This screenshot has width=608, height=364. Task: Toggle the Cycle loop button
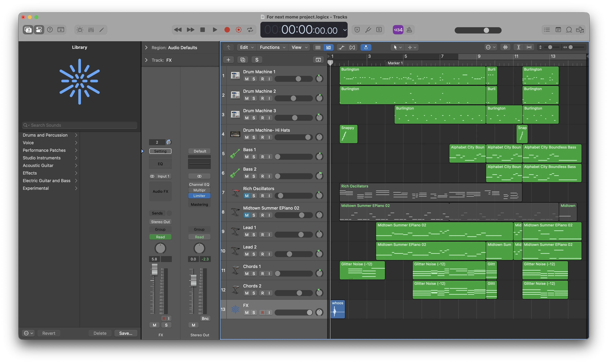pos(250,30)
